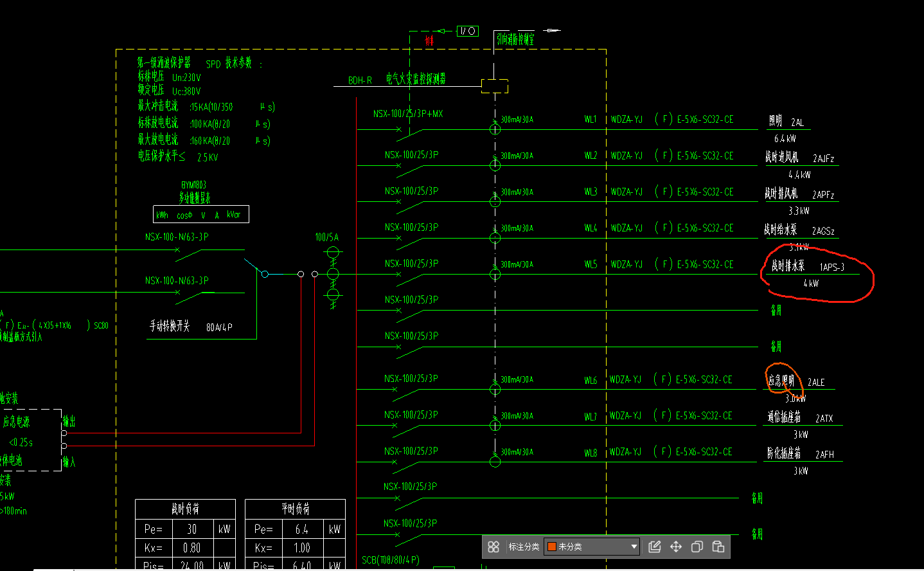Click the SPD 技术参数 heading

pos(229,64)
